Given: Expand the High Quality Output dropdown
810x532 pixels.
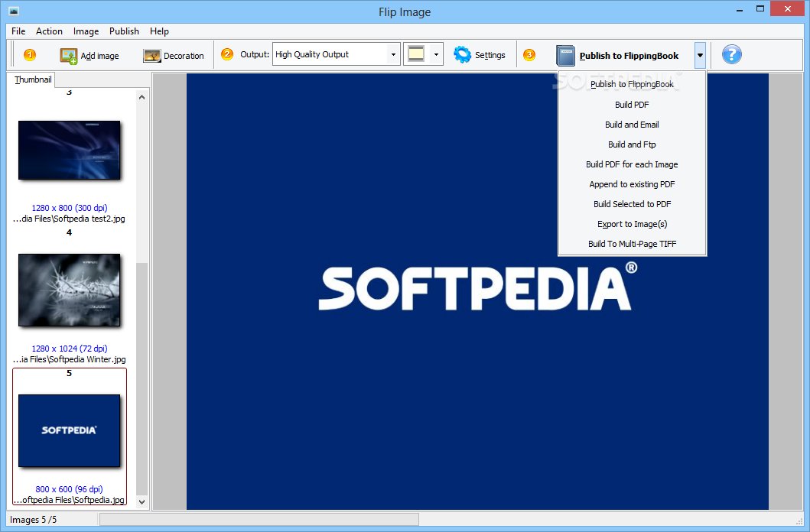Looking at the screenshot, I should pos(393,55).
